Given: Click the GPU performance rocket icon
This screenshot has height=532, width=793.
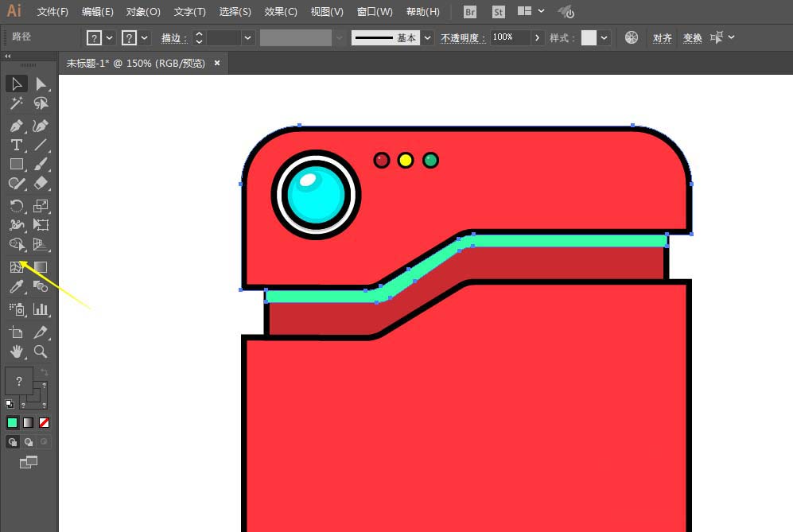Looking at the screenshot, I should (566, 12).
